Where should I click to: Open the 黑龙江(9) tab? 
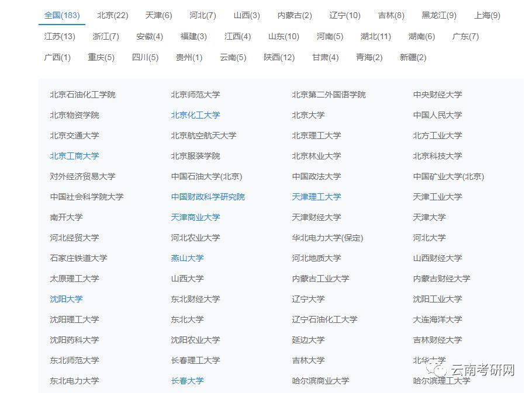(439, 16)
